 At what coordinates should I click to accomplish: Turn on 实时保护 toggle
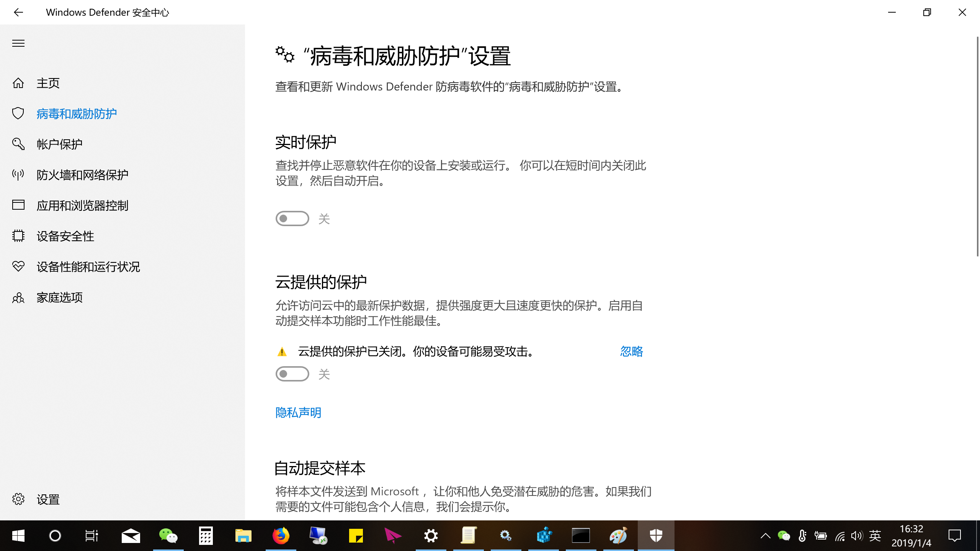[292, 218]
